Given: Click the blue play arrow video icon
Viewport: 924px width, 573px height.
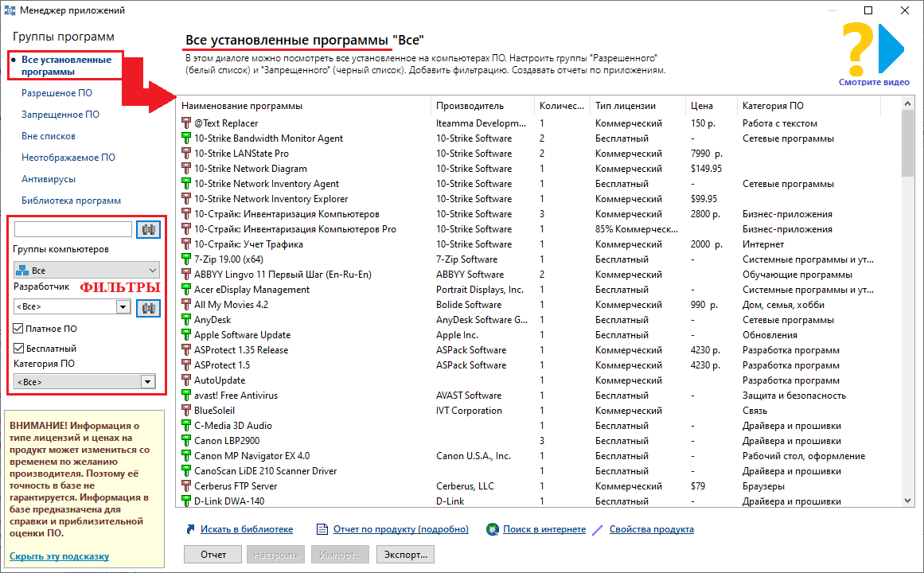Looking at the screenshot, I should (891, 48).
